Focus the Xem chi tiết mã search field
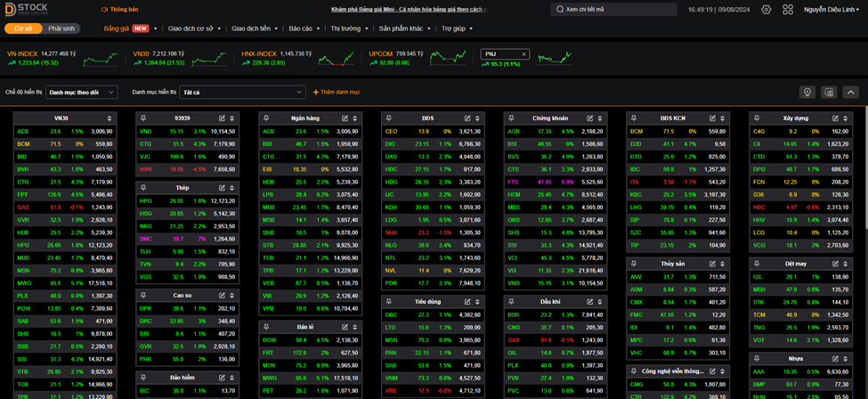The width and height of the screenshot is (868, 399). (x=614, y=10)
